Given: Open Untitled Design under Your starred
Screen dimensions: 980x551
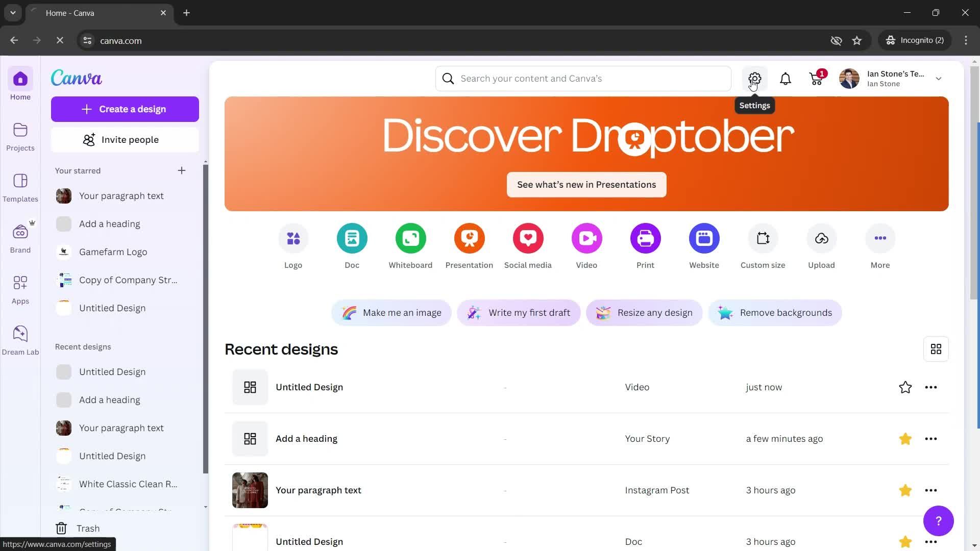Looking at the screenshot, I should (x=125, y=308).
